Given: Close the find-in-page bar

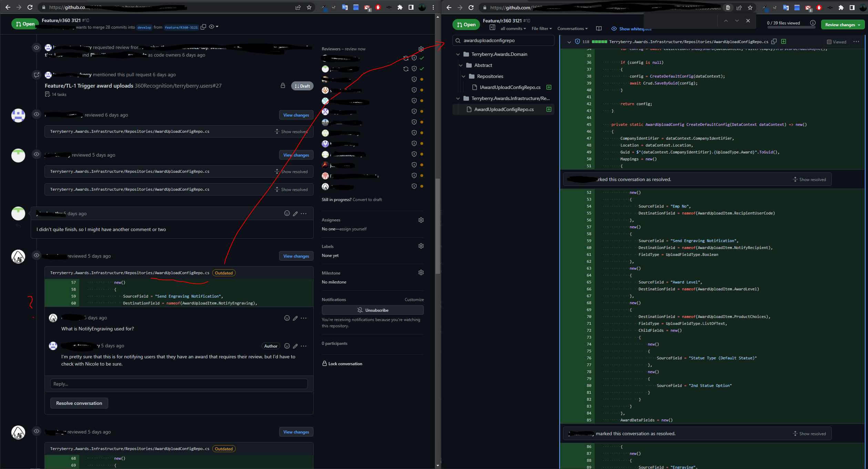Looking at the screenshot, I should pyautogui.click(x=748, y=21).
